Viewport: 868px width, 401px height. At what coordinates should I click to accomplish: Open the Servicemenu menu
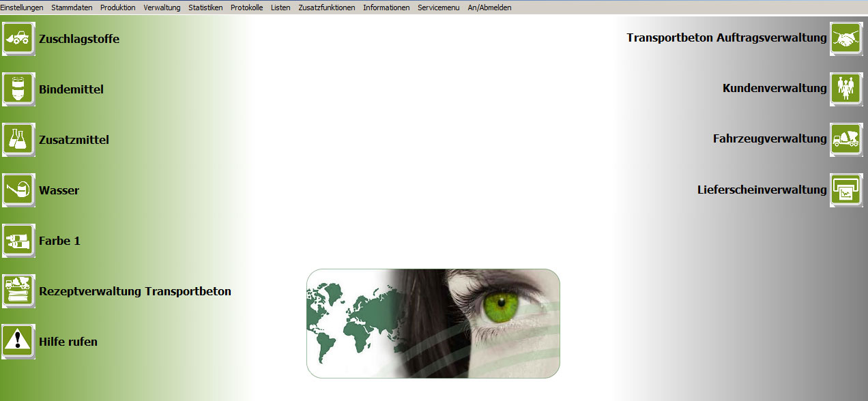(439, 8)
